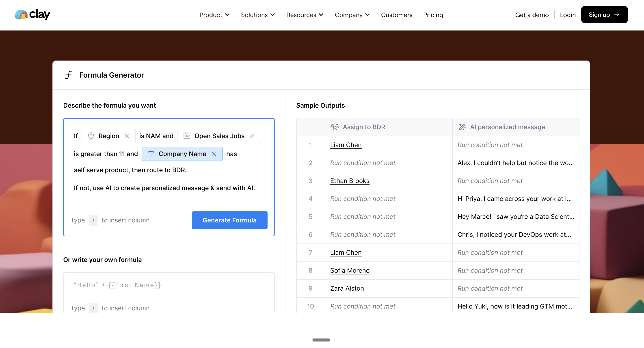
Task: Remove the Company Name chip
Action: point(214,154)
